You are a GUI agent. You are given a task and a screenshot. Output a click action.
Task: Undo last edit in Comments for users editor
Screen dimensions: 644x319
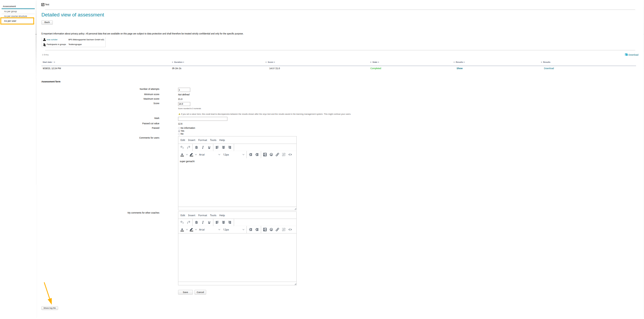click(x=182, y=148)
